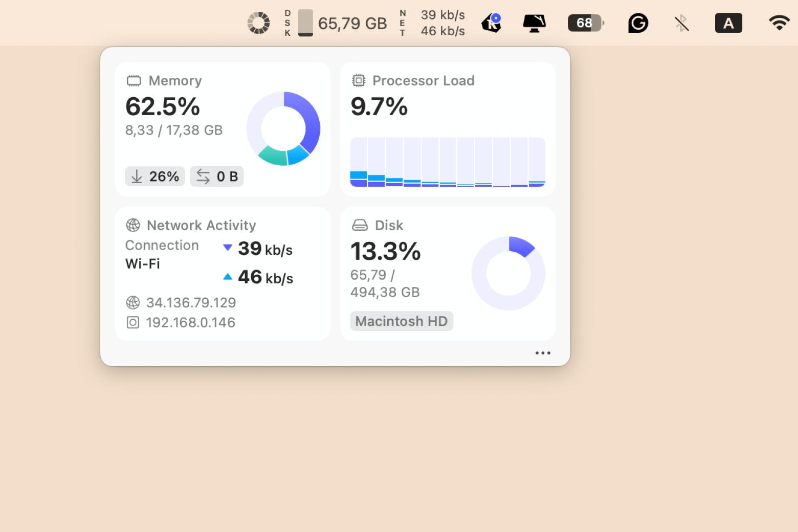Screen dimensions: 798x532
Task: Open the Network Activity panel header
Action: (201, 226)
